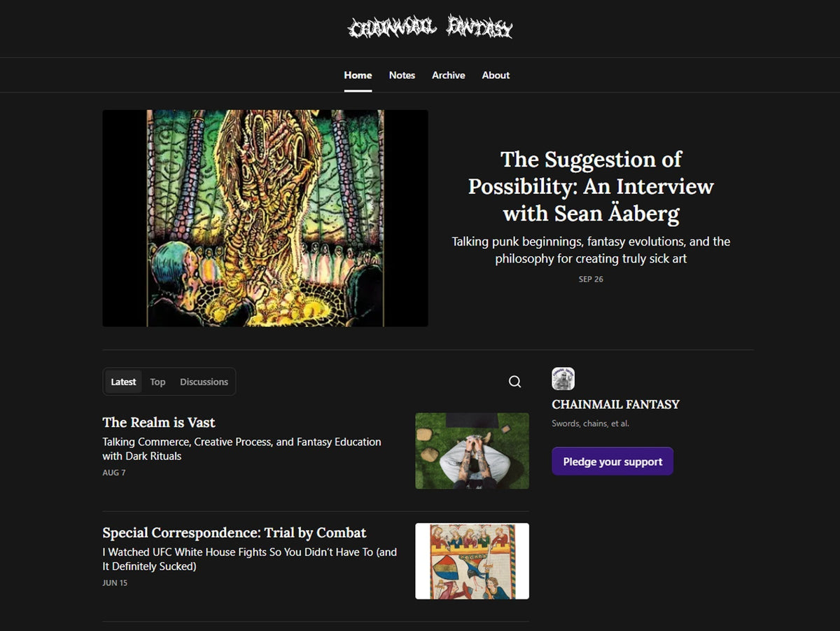Click the JUN 15 date label
The width and height of the screenshot is (840, 631).
coord(115,583)
